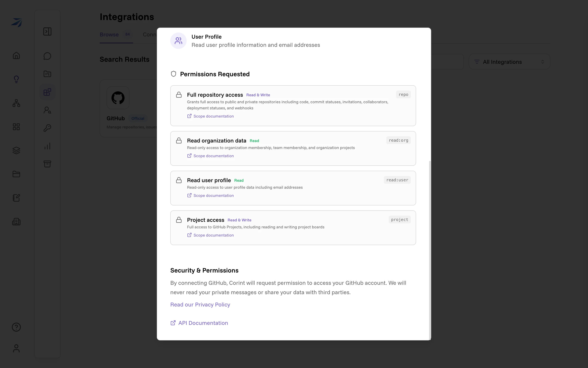
Task: Click lock icon beside Project access
Action: 179,220
